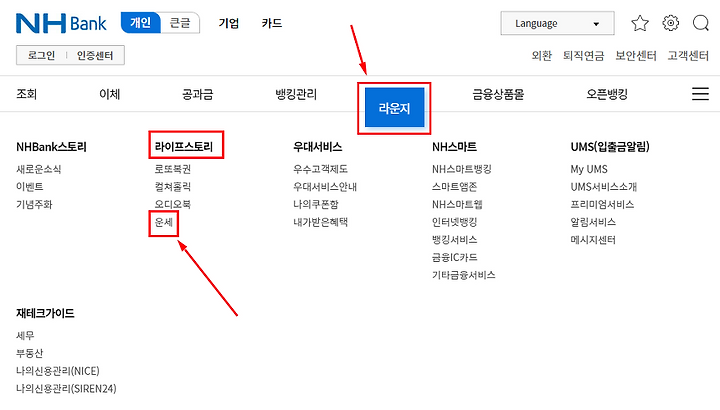Open 스마트앱존 link
This screenshot has height=410, width=720.
tap(455, 186)
